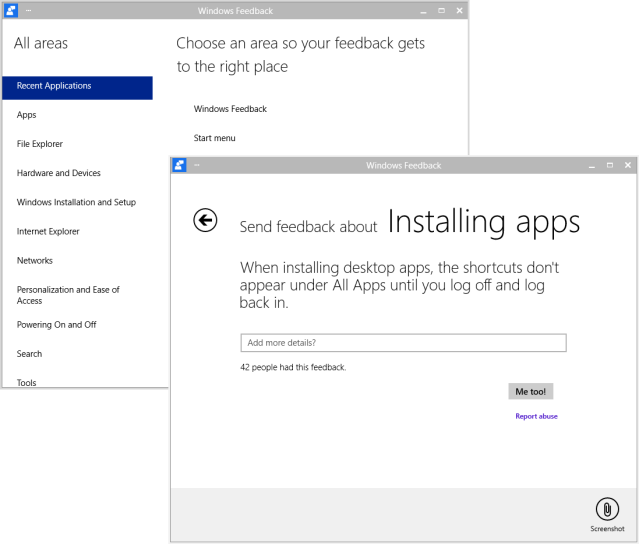Choose the Search area
Image resolution: width=639 pixels, height=544 pixels.
click(x=29, y=354)
